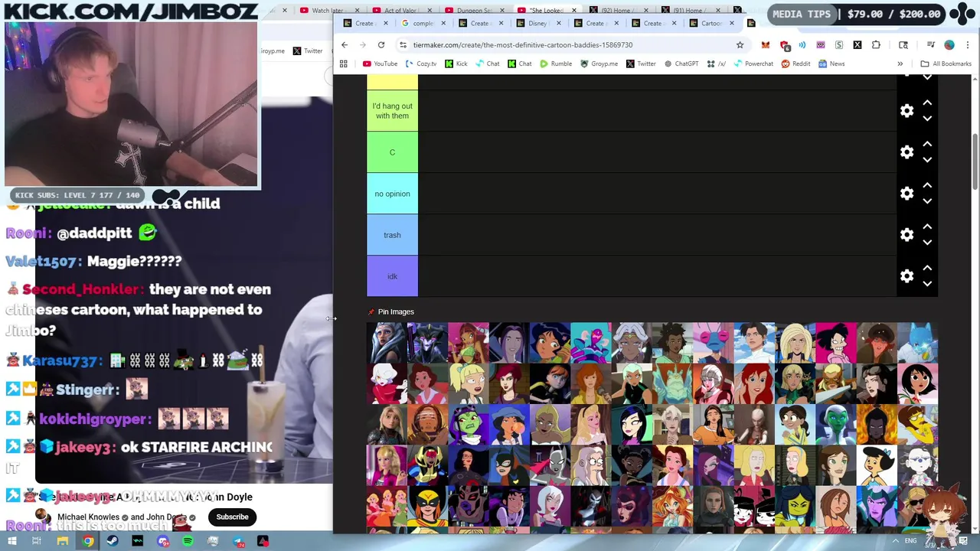Open settings gear for the "no opinion" row
This screenshot has width=980, height=551.
(x=906, y=194)
